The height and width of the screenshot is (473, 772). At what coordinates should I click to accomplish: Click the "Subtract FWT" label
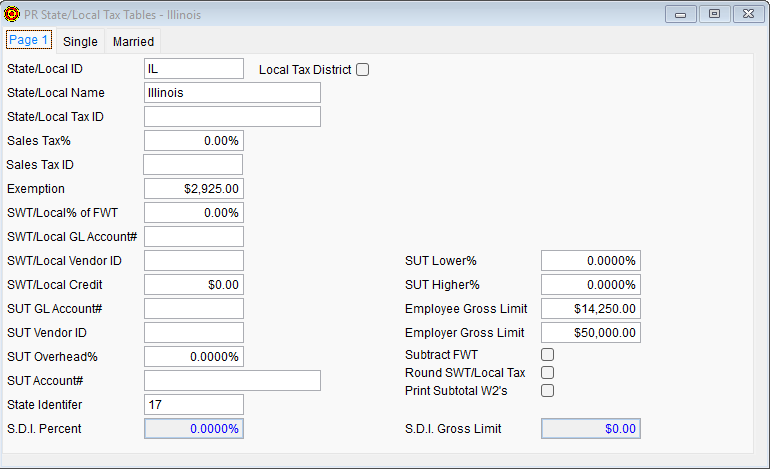(441, 355)
